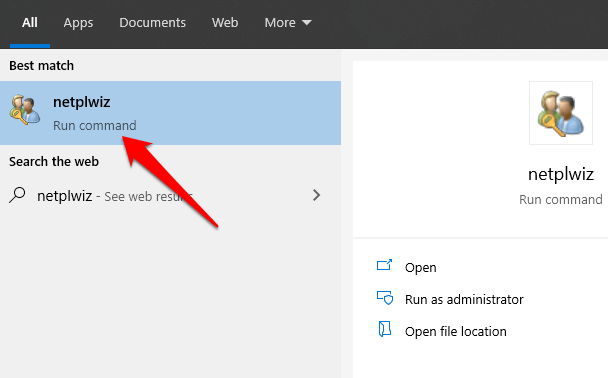The image size is (608, 378).
Task: Click the Best match heading
Action: point(41,66)
